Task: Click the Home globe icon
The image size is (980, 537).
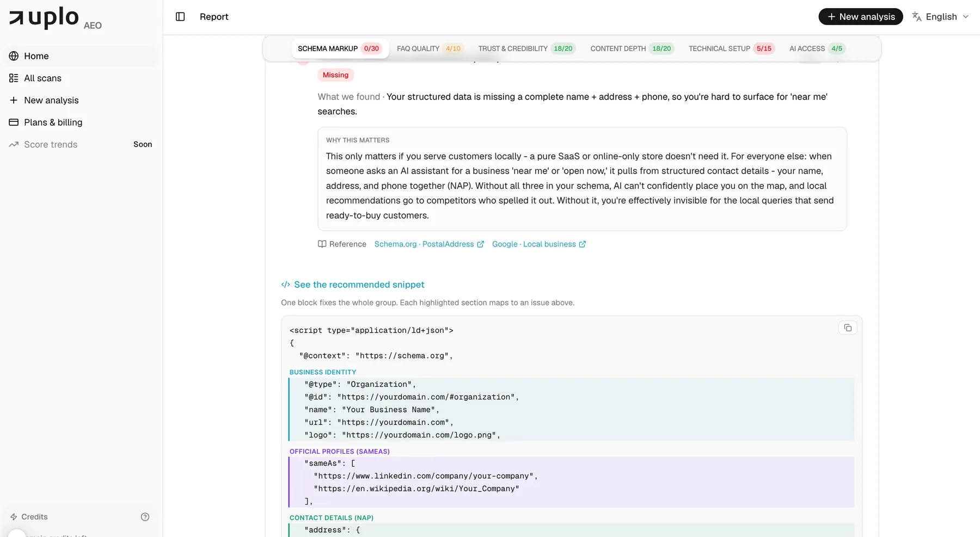Action: 14,56
